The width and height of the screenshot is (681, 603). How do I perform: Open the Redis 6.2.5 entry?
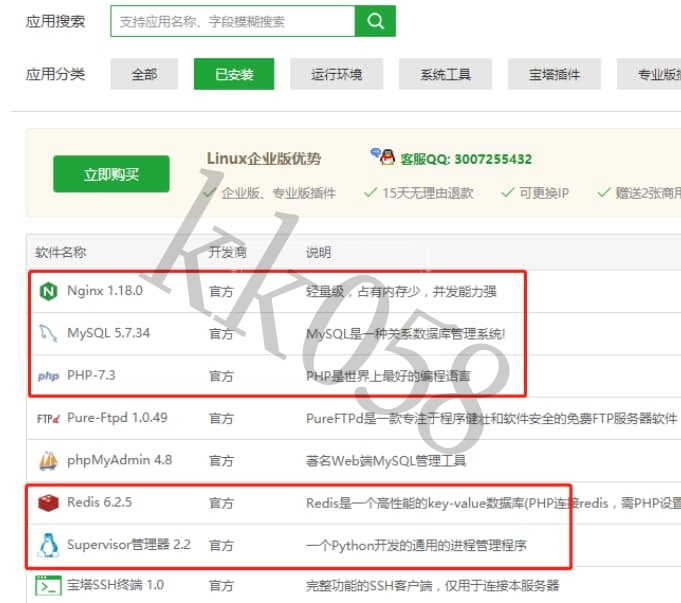click(99, 502)
